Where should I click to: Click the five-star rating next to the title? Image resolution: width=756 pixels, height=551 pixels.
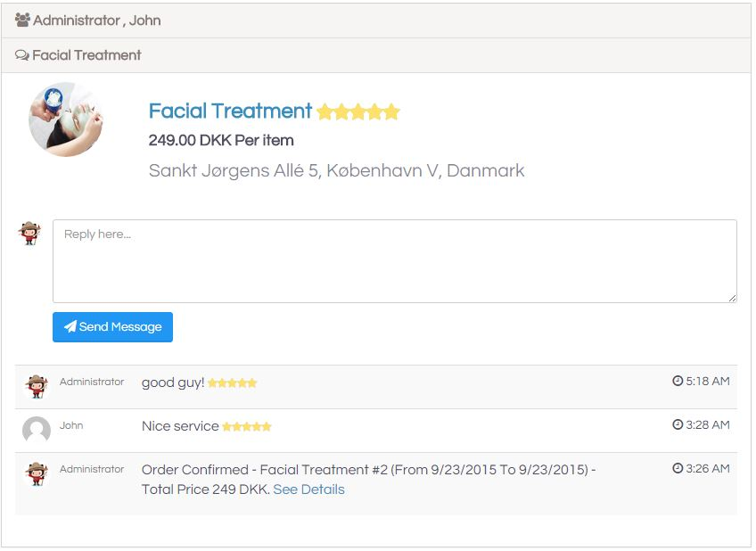click(x=358, y=111)
